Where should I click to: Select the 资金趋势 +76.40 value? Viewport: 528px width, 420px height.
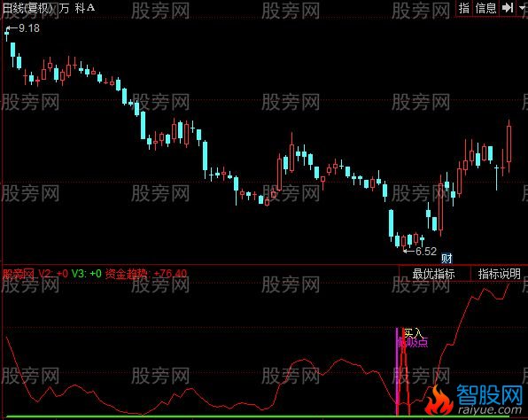click(146, 274)
